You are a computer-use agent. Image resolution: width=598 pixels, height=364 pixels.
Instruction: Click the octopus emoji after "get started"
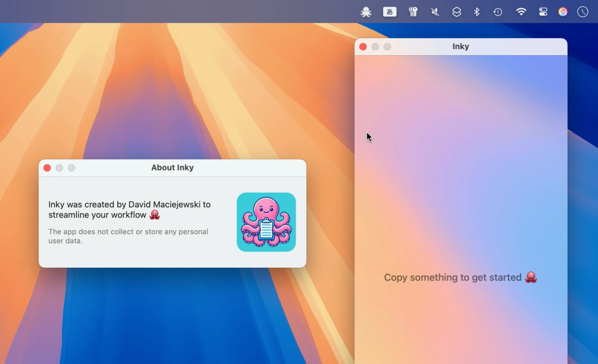point(531,278)
